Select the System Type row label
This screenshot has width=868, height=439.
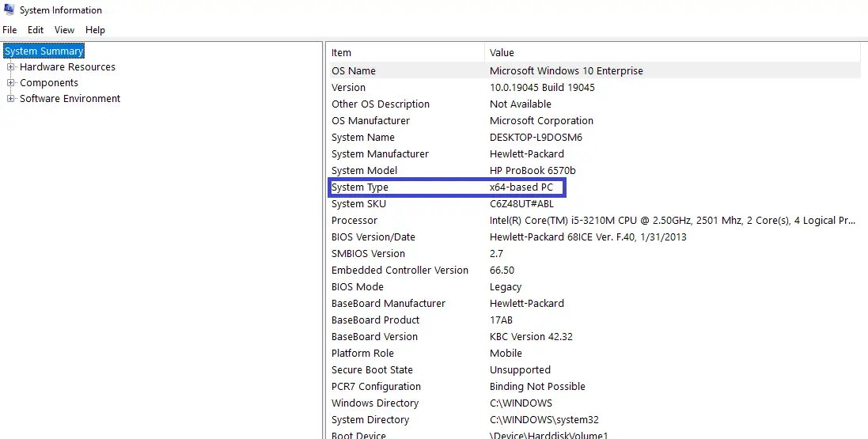click(x=360, y=187)
